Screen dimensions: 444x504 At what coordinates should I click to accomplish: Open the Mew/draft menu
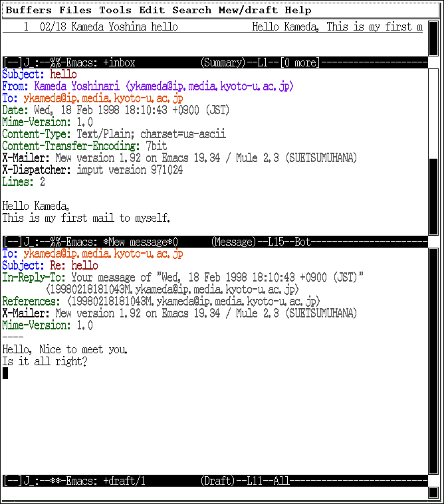(248, 10)
